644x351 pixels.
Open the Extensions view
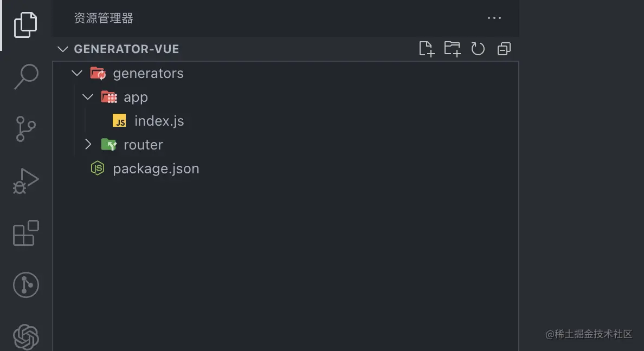[26, 233]
